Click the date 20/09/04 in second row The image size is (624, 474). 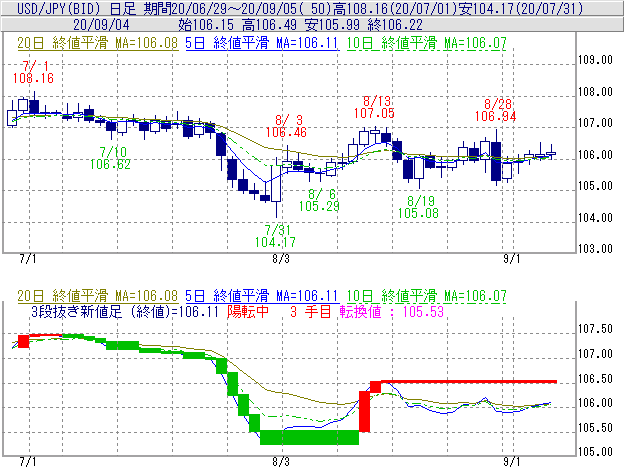point(101,25)
